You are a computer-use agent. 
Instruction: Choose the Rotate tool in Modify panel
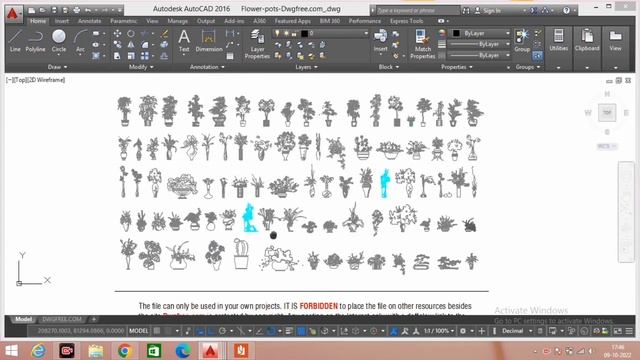pyautogui.click(x=131, y=33)
